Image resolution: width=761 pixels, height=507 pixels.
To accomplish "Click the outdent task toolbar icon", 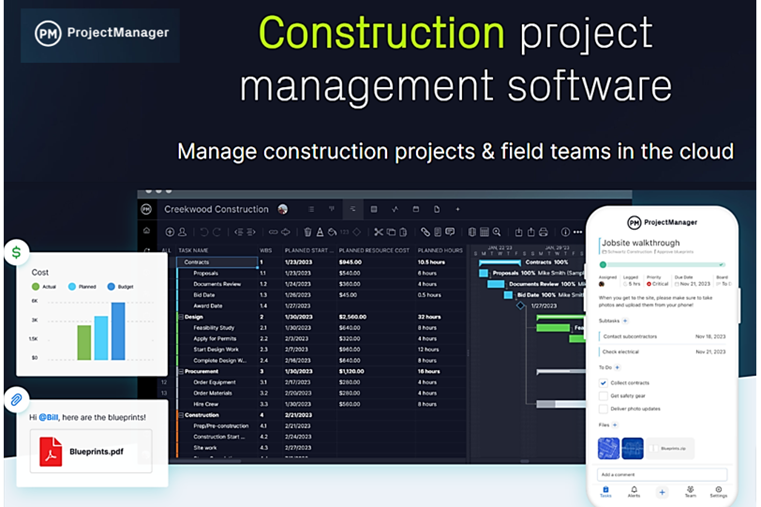I will pos(238,232).
